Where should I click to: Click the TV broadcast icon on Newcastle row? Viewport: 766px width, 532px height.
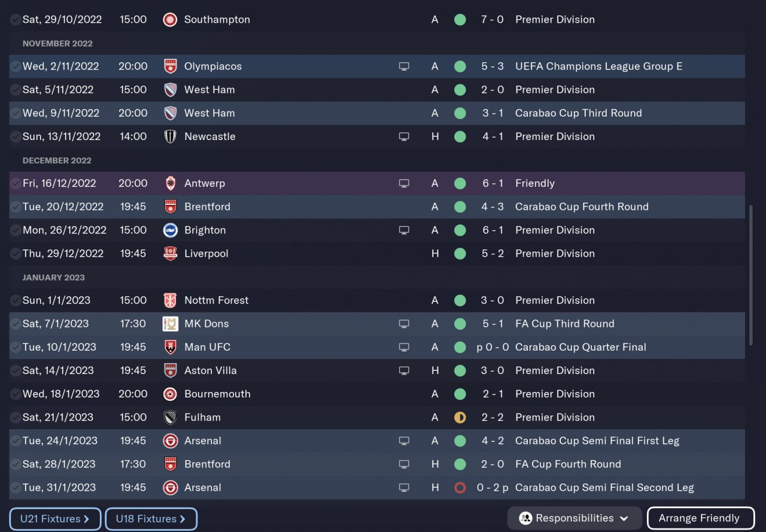pos(404,136)
